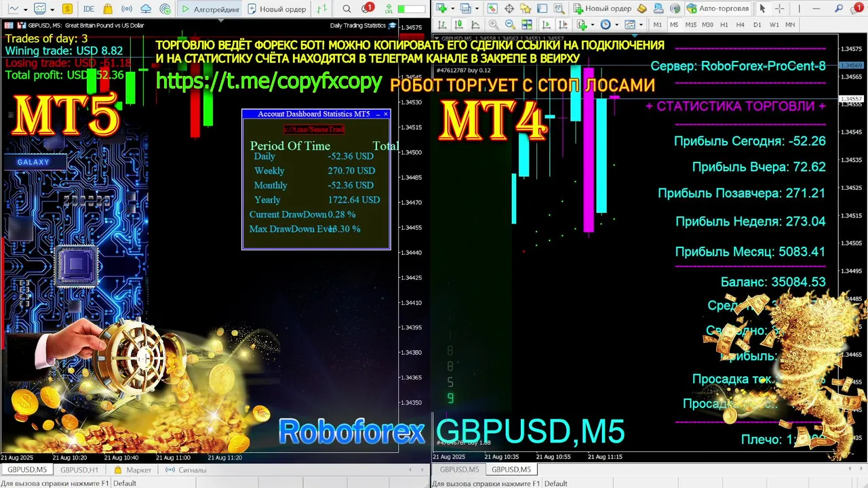Click Новый ордер button in MT4
The width and height of the screenshot is (868, 488).
pos(602,8)
